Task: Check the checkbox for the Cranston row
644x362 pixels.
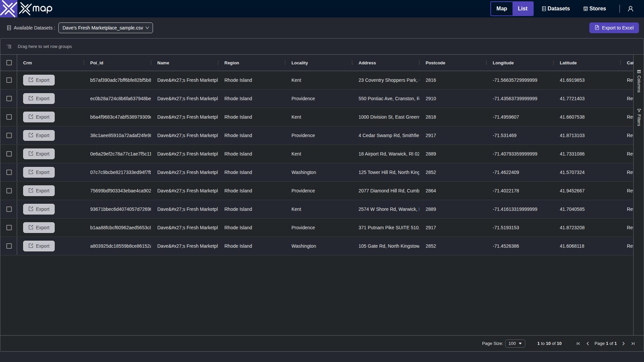Action: [9, 99]
